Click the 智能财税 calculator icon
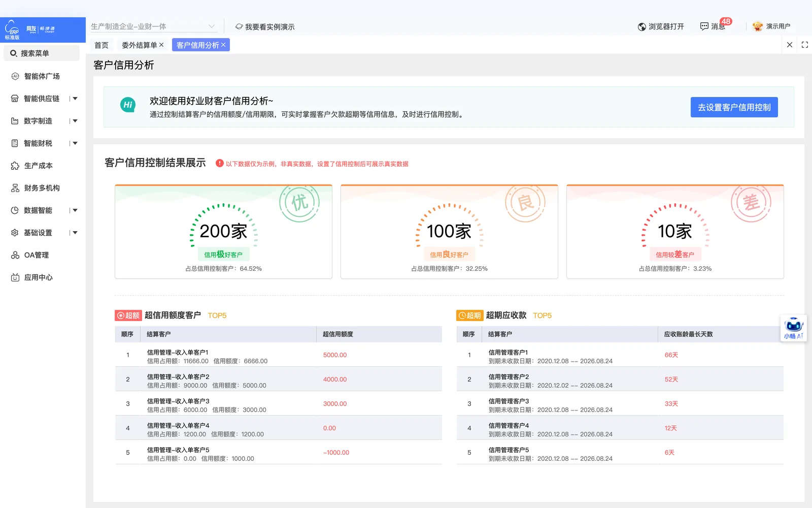812x508 pixels. (x=15, y=143)
